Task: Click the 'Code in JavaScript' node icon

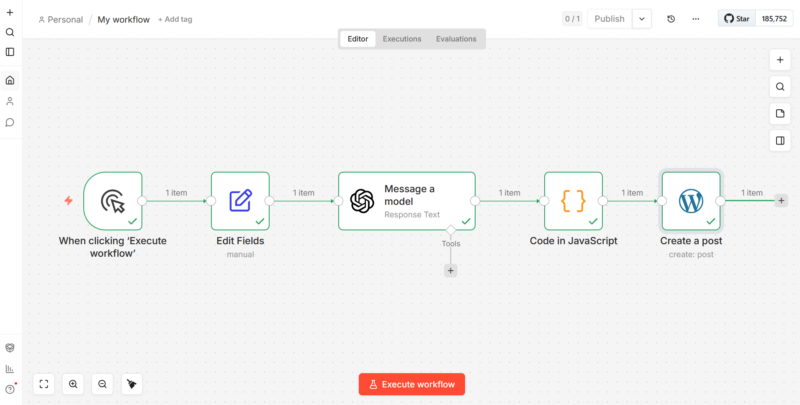Action: click(573, 201)
